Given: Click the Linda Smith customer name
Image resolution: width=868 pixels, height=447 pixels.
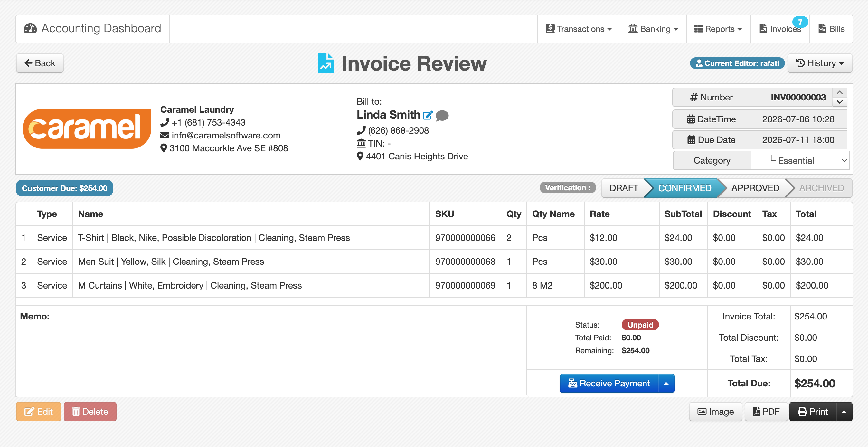Looking at the screenshot, I should pyautogui.click(x=388, y=115).
